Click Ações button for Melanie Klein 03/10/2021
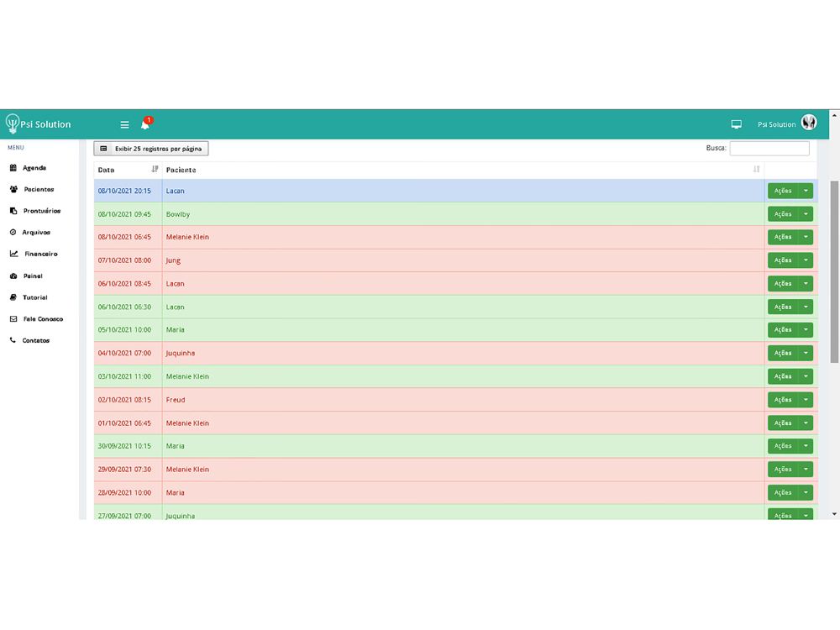This screenshot has width=840, height=630. 783,376
